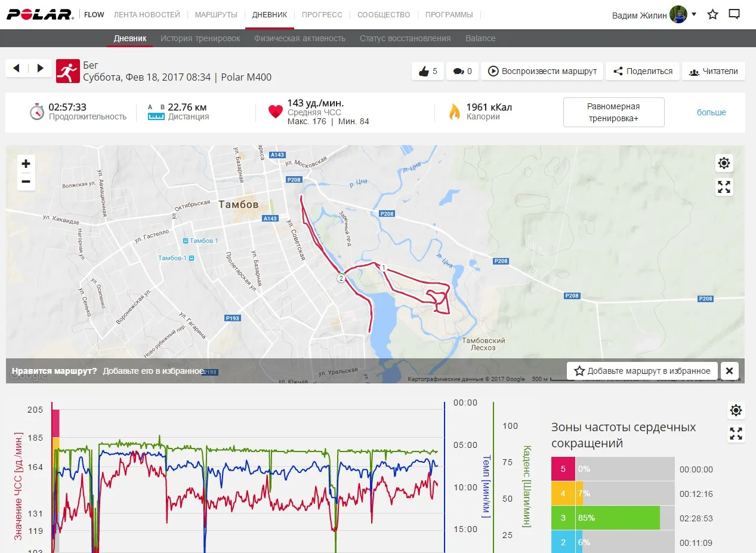The width and height of the screenshot is (756, 553).
Task: Open the comments bubble button
Action: [462, 71]
